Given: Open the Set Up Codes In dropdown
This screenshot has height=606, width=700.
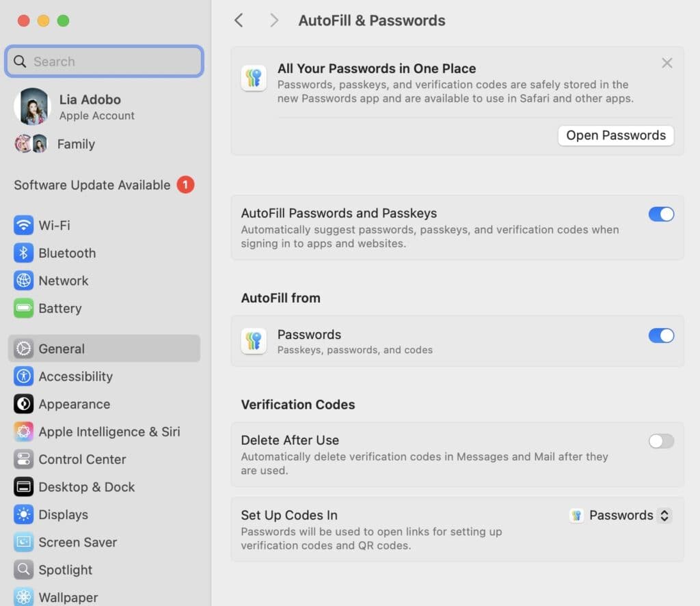Looking at the screenshot, I should [x=619, y=515].
